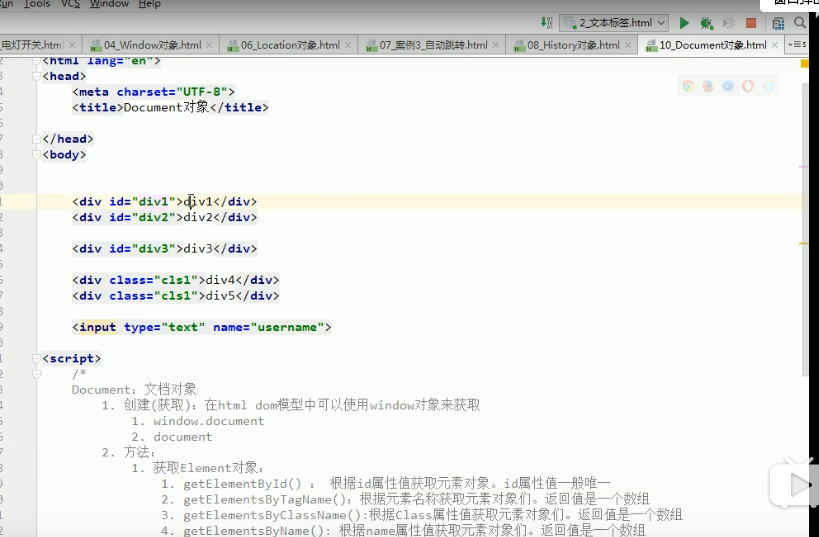The height and width of the screenshot is (537, 819).
Task: Click the getElementById() comment line
Action: point(385,484)
